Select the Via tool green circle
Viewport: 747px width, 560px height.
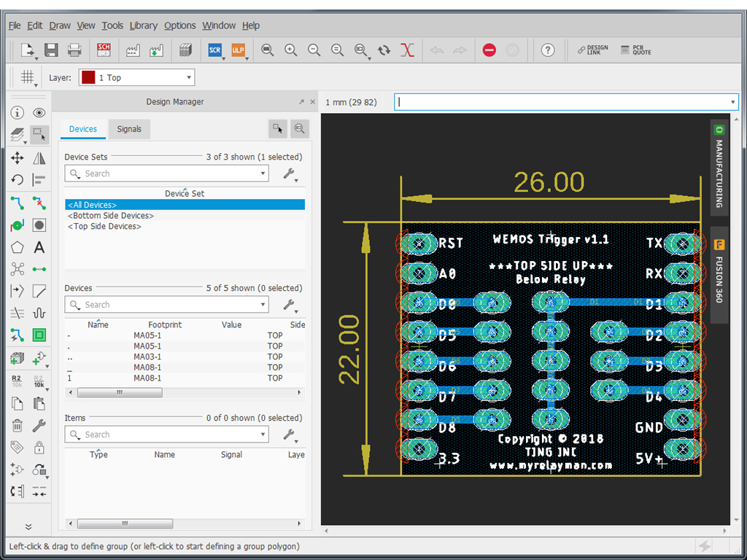(x=18, y=225)
